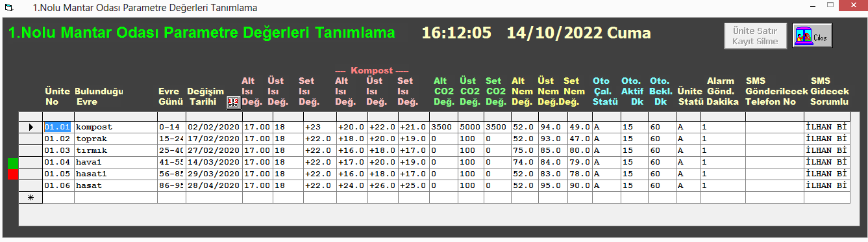The image size is (868, 242).
Task: Select the İLHAN Bİ cell in the hasat1 row
Action: point(826,174)
